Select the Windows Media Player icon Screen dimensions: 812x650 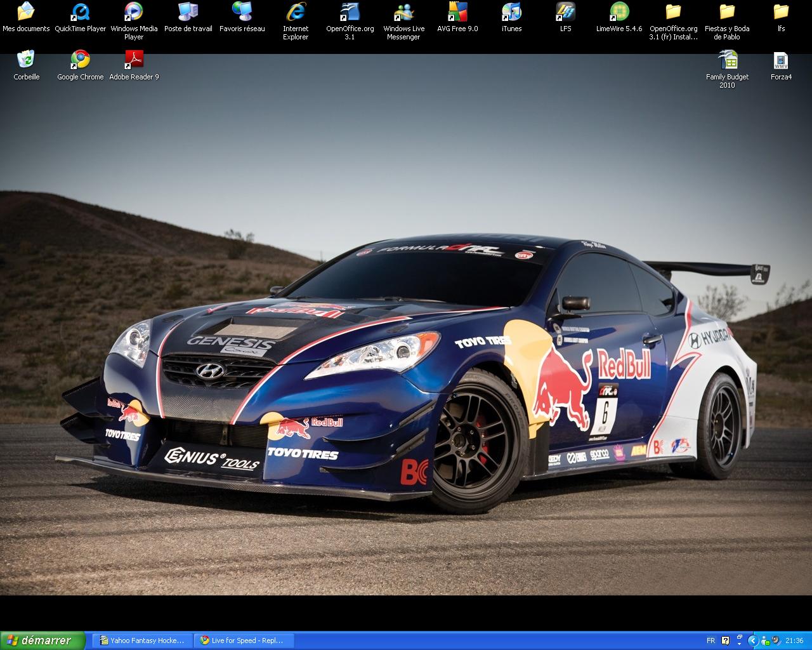(x=134, y=11)
